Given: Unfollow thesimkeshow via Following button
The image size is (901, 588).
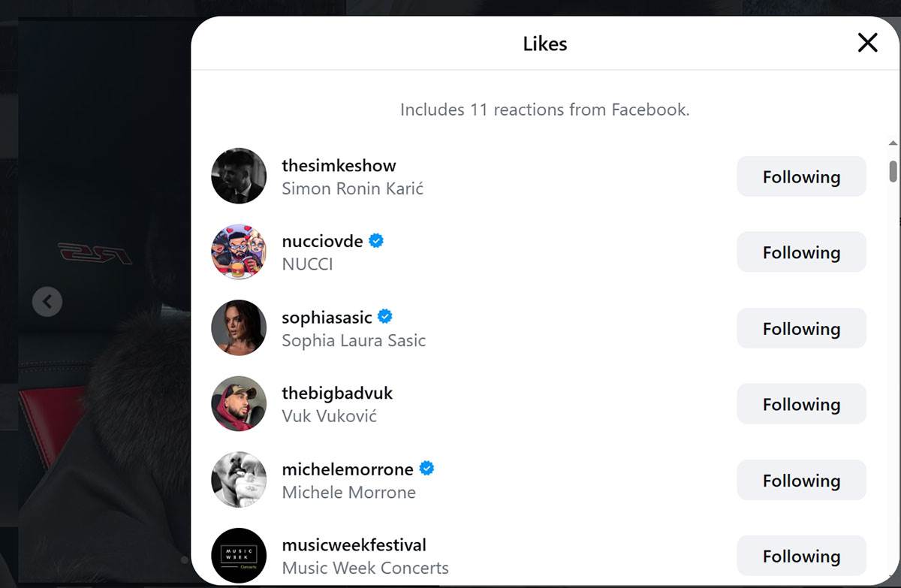Looking at the screenshot, I should coord(801,176).
